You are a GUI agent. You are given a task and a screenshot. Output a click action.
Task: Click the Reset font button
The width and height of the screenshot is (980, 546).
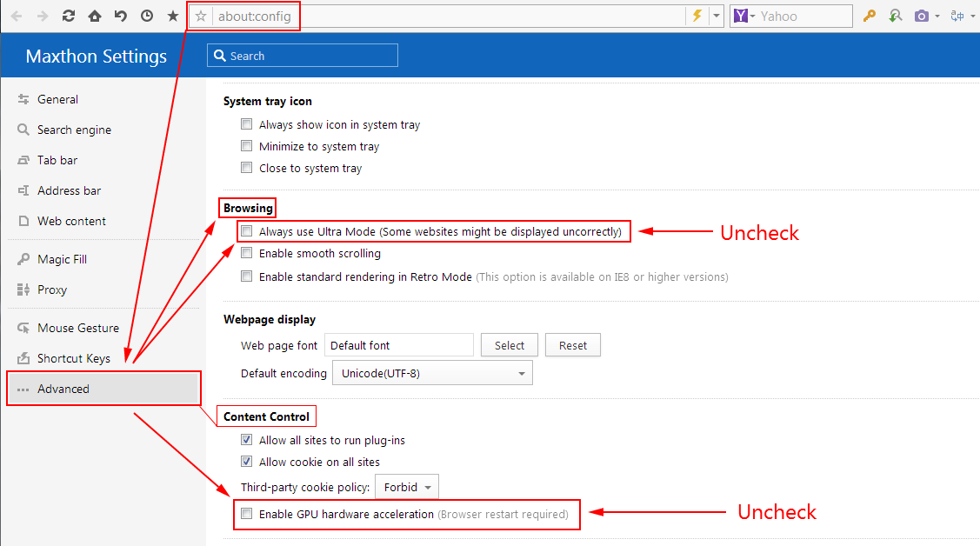point(573,345)
